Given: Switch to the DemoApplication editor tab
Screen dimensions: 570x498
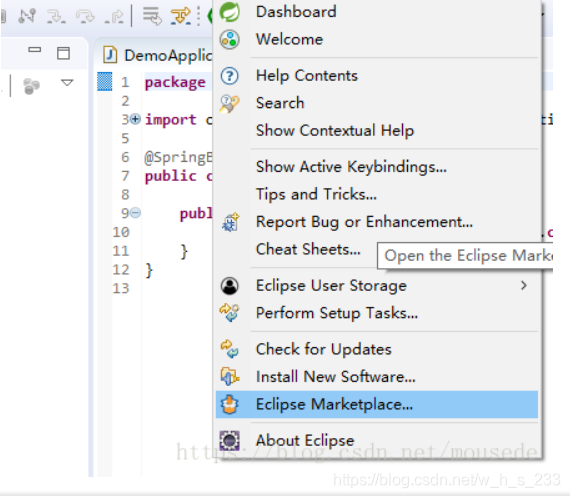Looking at the screenshot, I should coord(157,55).
